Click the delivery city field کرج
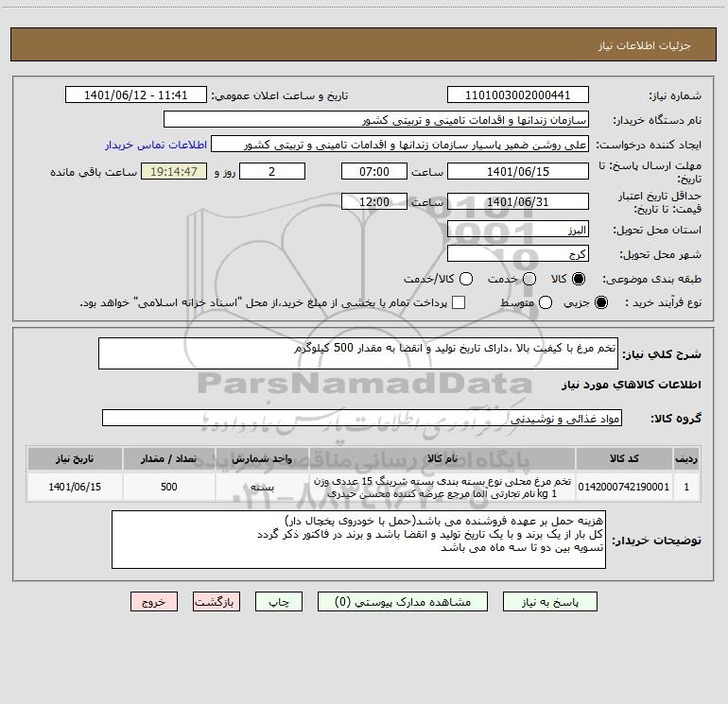The height and width of the screenshot is (704, 728). click(x=518, y=253)
